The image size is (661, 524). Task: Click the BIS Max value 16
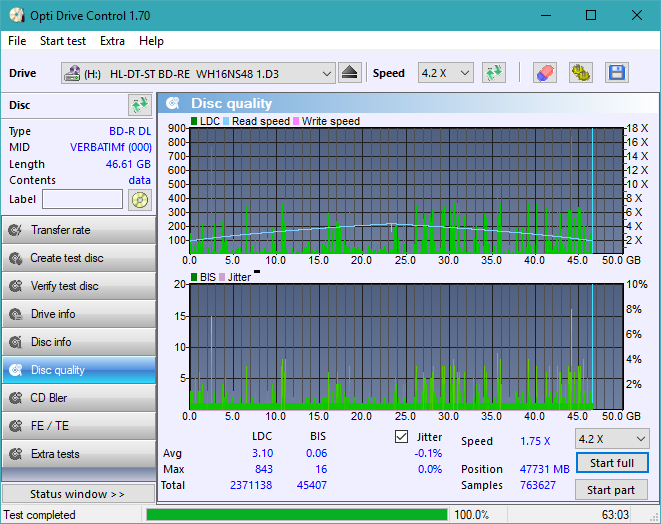coord(321,469)
